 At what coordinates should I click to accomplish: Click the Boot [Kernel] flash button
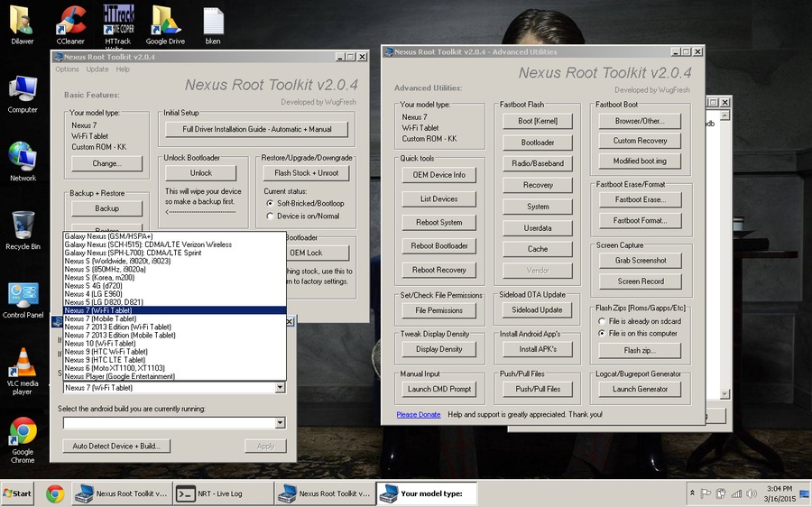click(x=538, y=121)
